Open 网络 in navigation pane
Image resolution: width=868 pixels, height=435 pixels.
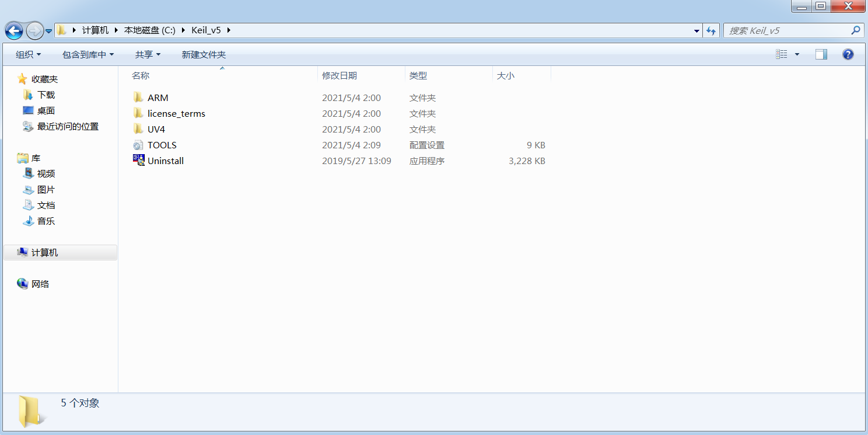pyautogui.click(x=40, y=284)
